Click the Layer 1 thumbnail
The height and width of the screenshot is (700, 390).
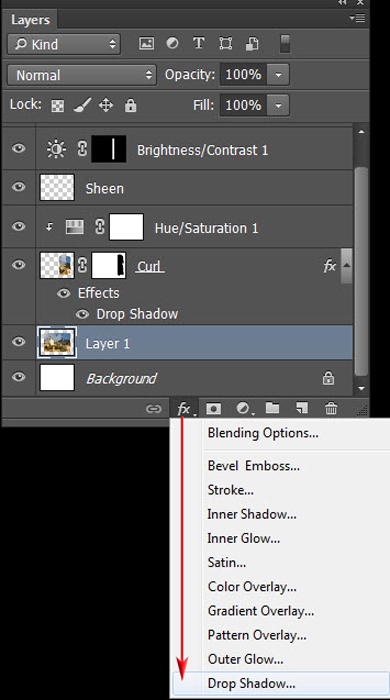pyautogui.click(x=57, y=342)
